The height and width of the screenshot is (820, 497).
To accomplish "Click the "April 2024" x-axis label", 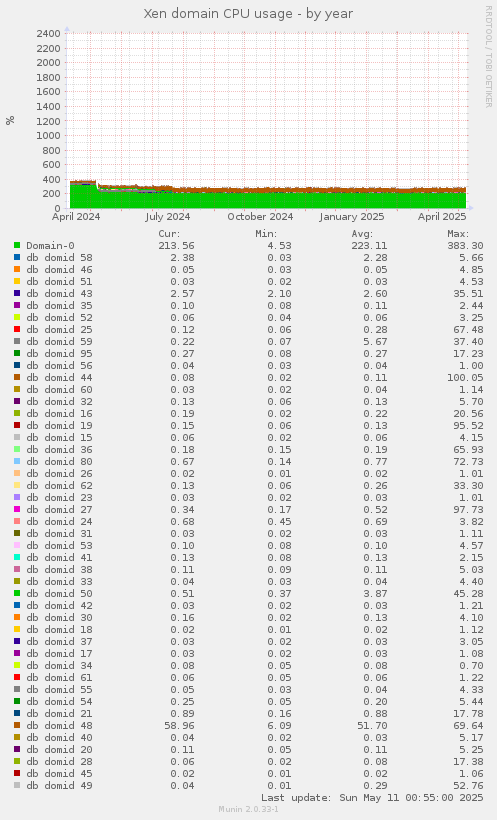I will (x=76, y=217).
